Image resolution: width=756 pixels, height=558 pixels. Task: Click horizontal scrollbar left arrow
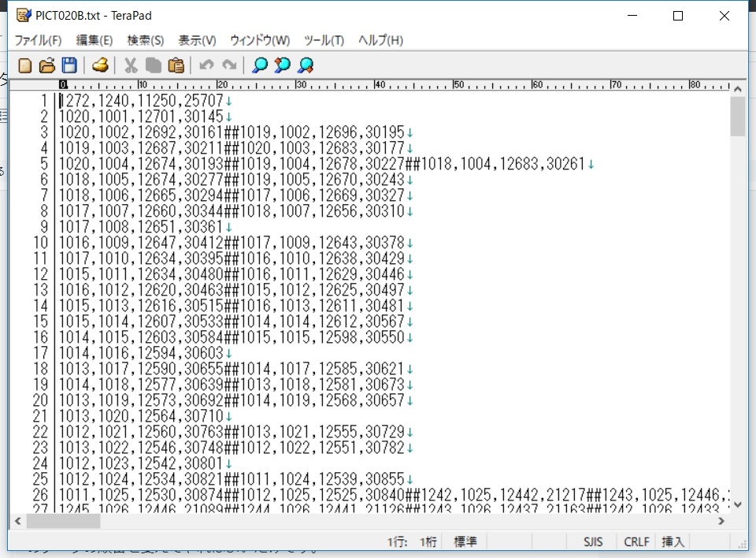18,521
